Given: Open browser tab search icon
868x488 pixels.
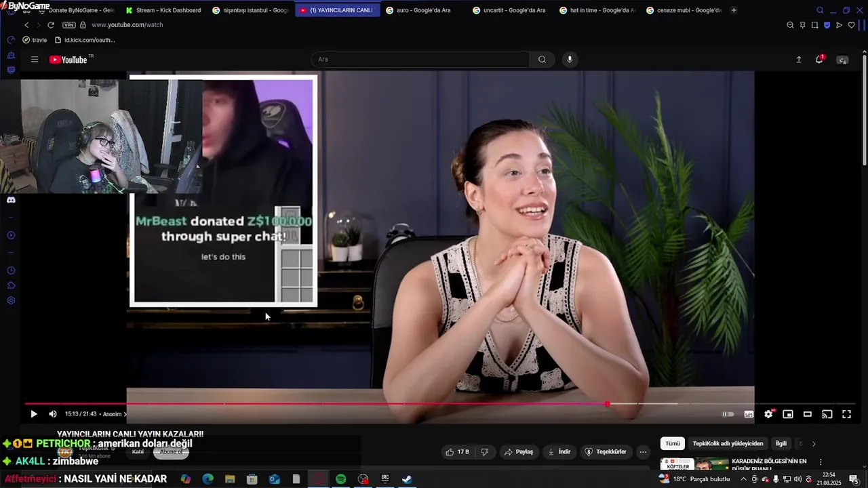Looking at the screenshot, I should 820,10.
